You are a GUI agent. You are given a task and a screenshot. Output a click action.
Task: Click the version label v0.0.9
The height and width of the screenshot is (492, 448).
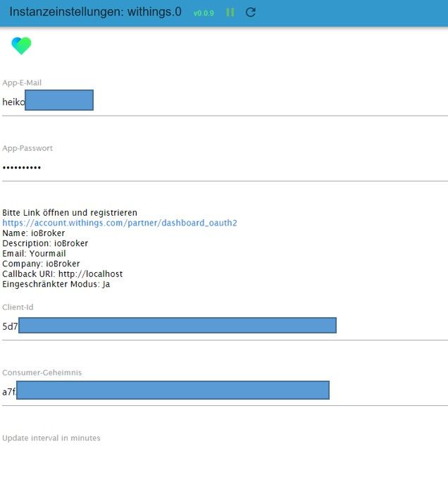point(204,13)
